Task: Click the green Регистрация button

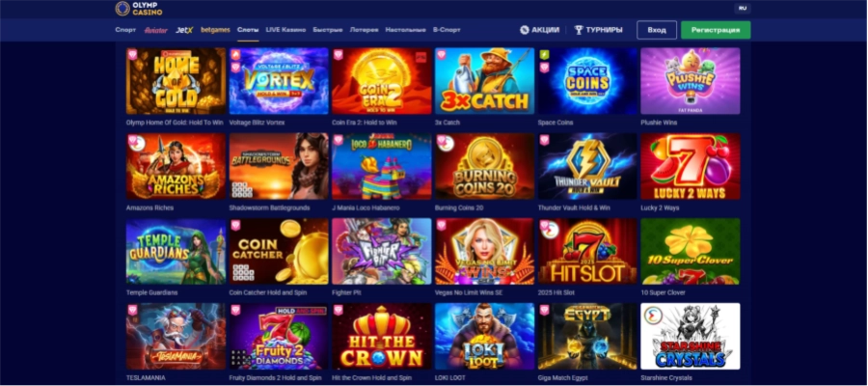Action: 716,30
